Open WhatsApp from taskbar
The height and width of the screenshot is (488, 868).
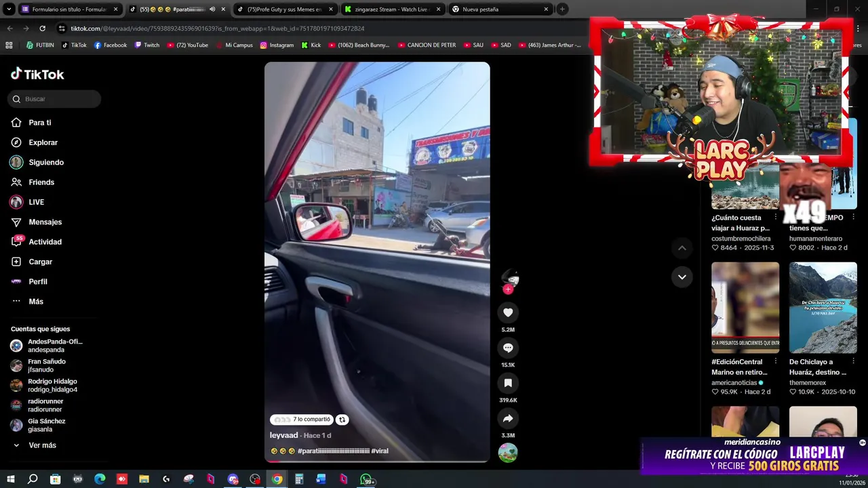[x=367, y=479]
